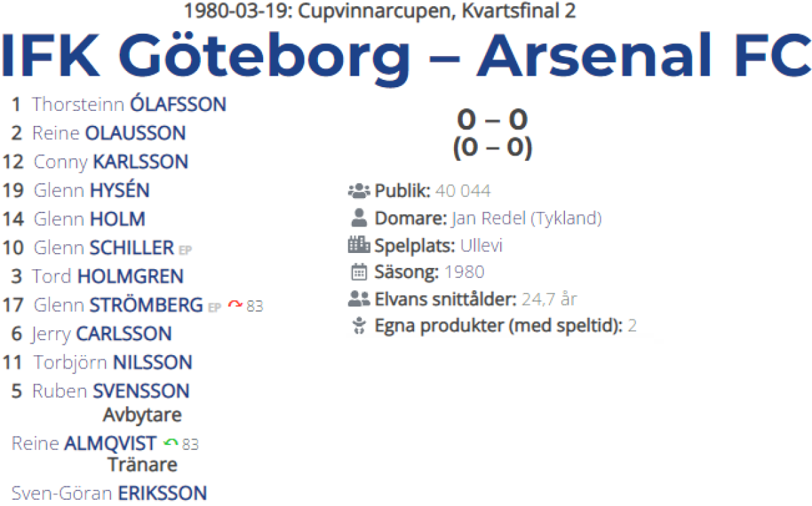Viewport: 812px width, 506px height.
Task: Open coach Sven-Göran Eriksson's page
Action: (x=109, y=493)
